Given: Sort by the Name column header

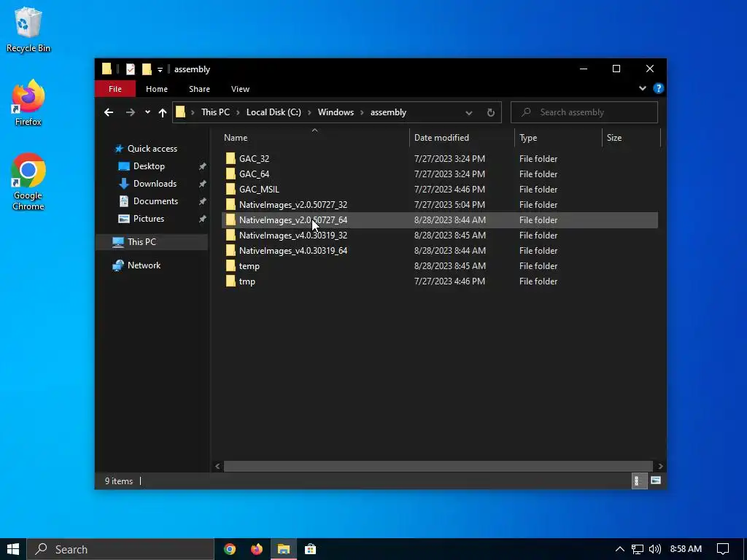Looking at the screenshot, I should tap(314, 138).
